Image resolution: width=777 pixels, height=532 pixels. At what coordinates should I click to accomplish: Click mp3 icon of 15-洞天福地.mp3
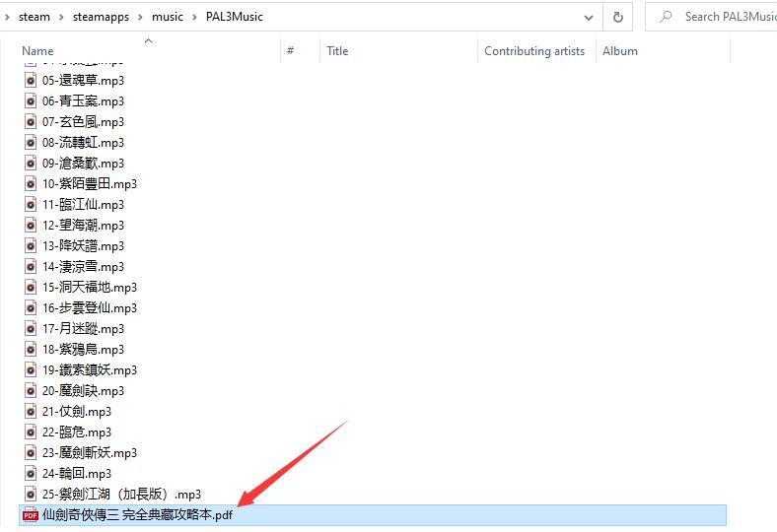pos(31,287)
